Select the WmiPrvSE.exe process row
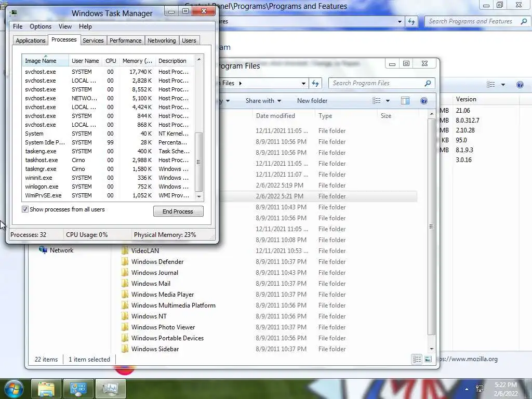Screen dimensions: 532x399 pos(108,195)
